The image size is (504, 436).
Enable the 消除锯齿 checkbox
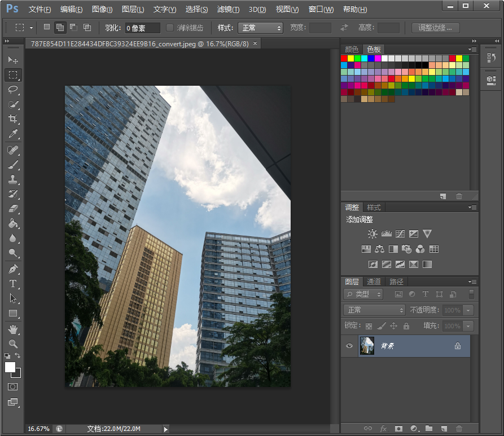(x=170, y=28)
